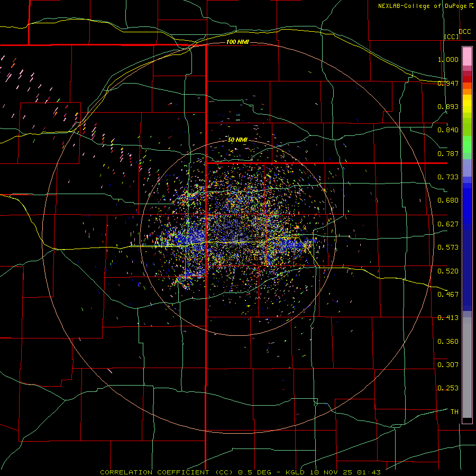Select the 0.733 scale value
Image resolution: width=476 pixels, height=476 pixels.
click(448, 177)
